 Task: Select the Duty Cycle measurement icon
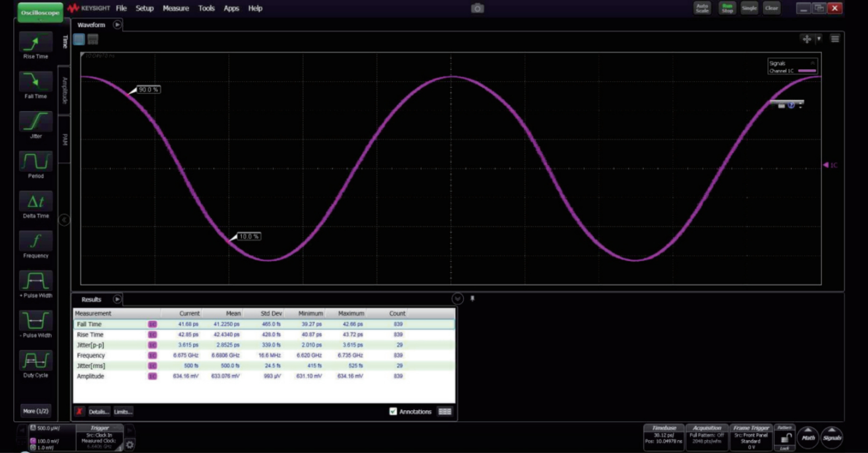coord(36,360)
